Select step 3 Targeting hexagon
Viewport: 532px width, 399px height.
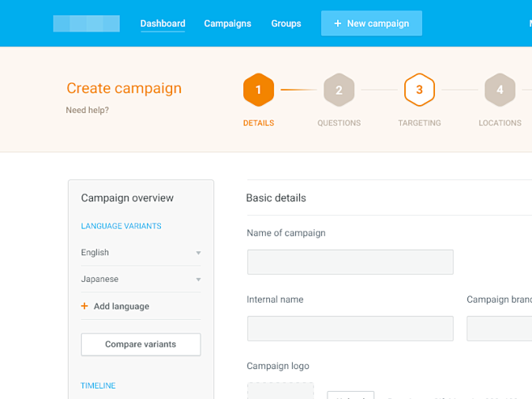click(419, 90)
